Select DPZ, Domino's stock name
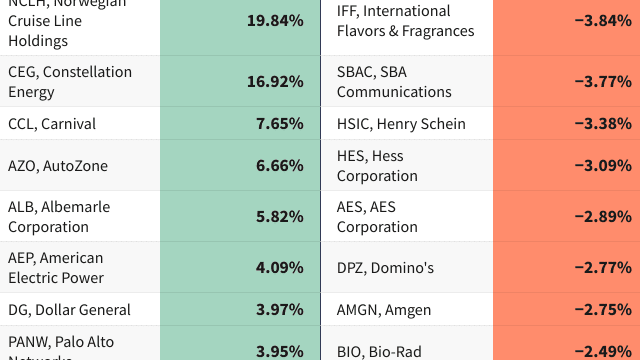Image resolution: width=640 pixels, height=360 pixels. point(385,268)
